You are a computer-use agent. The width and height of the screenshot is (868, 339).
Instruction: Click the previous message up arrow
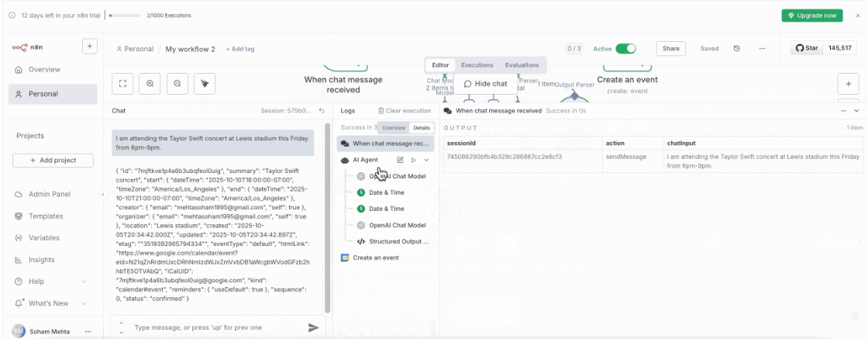coord(121,323)
